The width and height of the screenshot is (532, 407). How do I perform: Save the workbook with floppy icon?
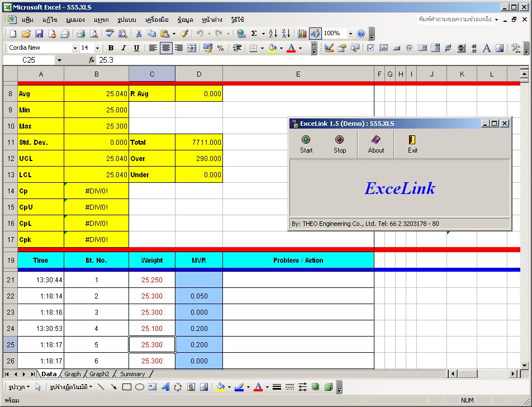[39, 34]
